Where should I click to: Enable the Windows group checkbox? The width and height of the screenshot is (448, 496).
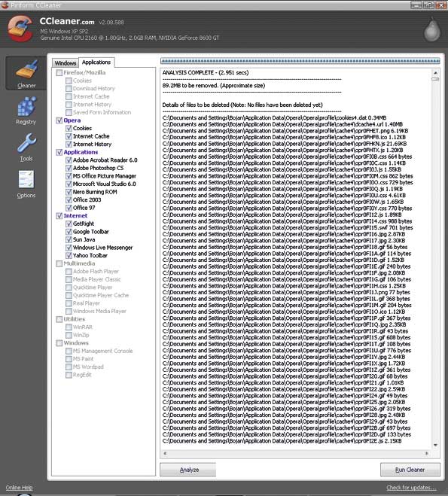59,343
